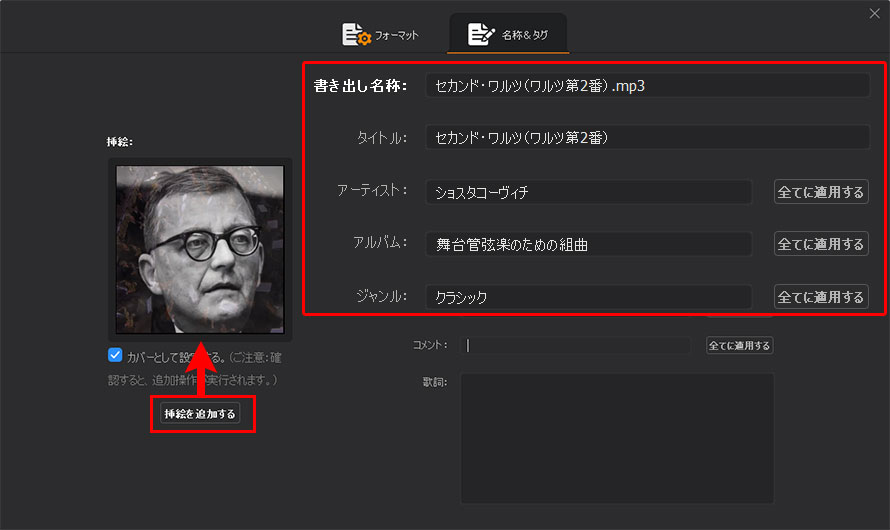The width and height of the screenshot is (890, 530).
Task: Apply artist to all with 全てに適用する
Action: click(821, 192)
